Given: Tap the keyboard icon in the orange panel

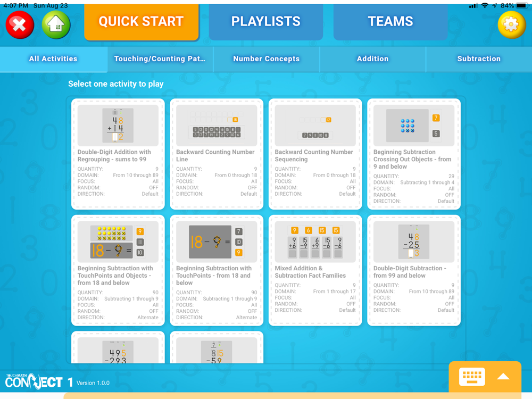Looking at the screenshot, I should click(x=472, y=377).
